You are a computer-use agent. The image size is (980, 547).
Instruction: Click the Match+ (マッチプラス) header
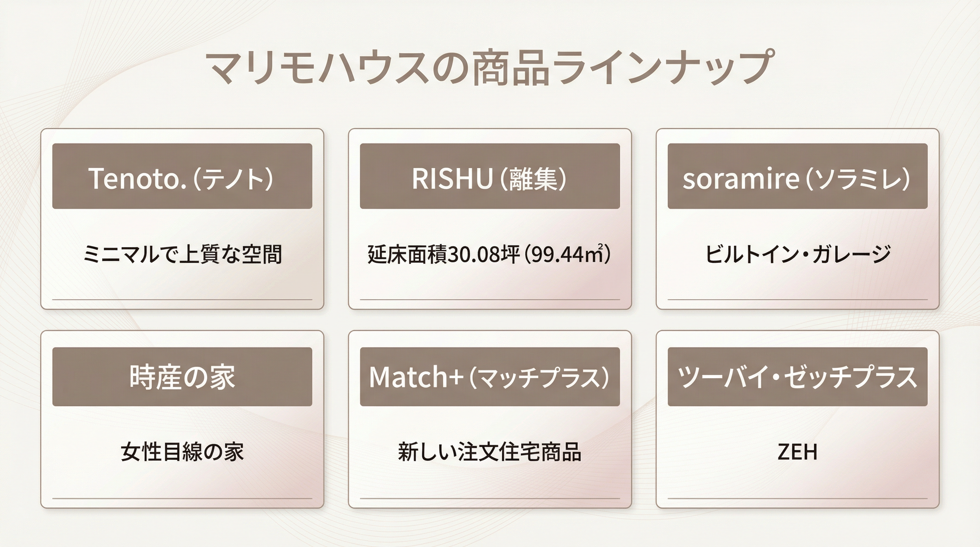coord(490,376)
